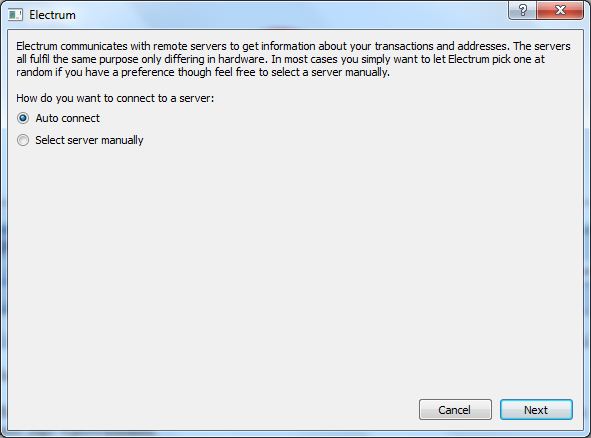Click the "Electrum" window title text

coord(52,15)
